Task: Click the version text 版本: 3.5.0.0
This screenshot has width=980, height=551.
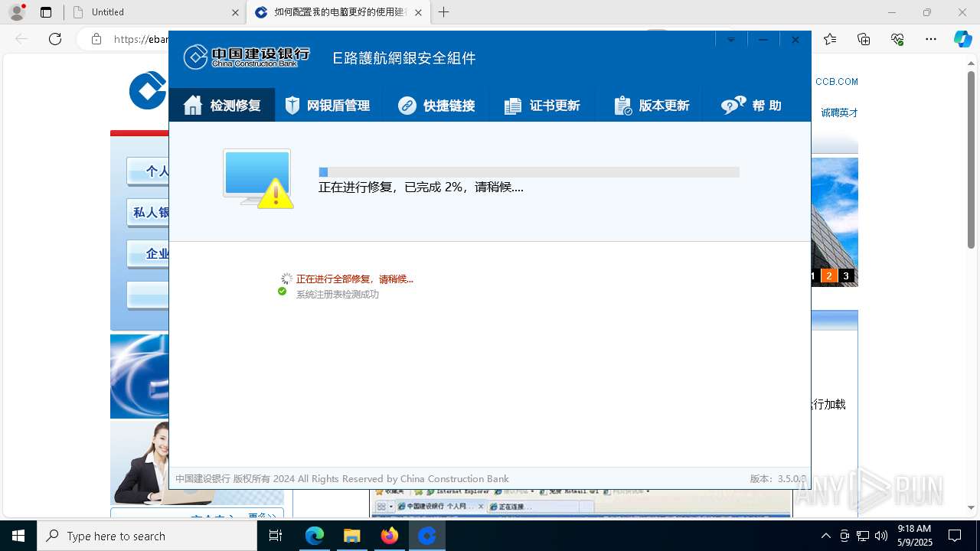Action: 778,479
